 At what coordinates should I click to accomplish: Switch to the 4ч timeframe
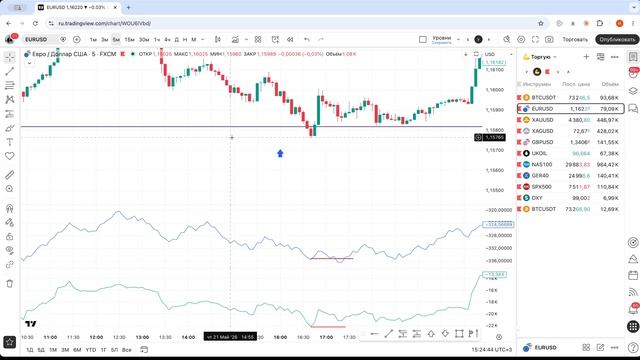click(167, 40)
